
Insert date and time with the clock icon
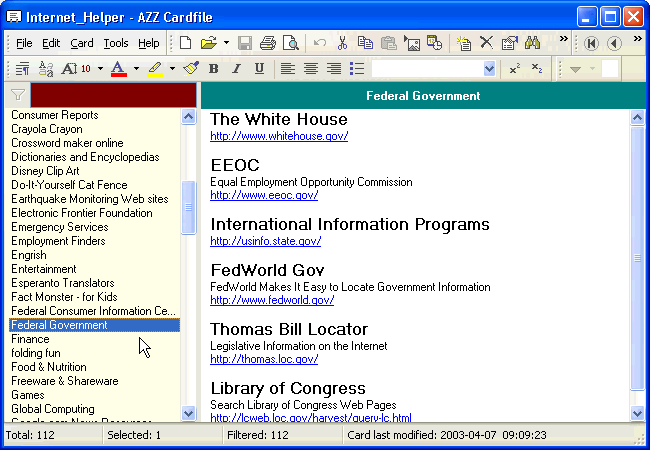434,43
